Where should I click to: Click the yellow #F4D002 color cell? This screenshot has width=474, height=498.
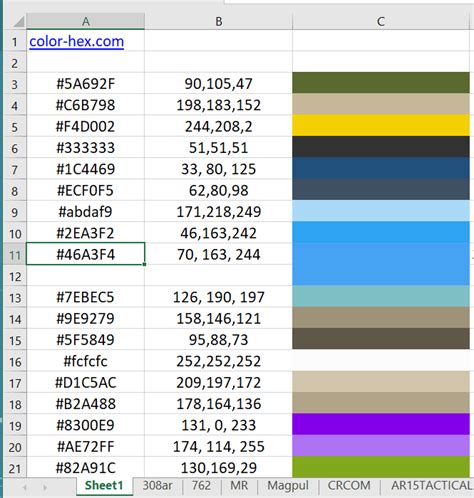[381, 125]
